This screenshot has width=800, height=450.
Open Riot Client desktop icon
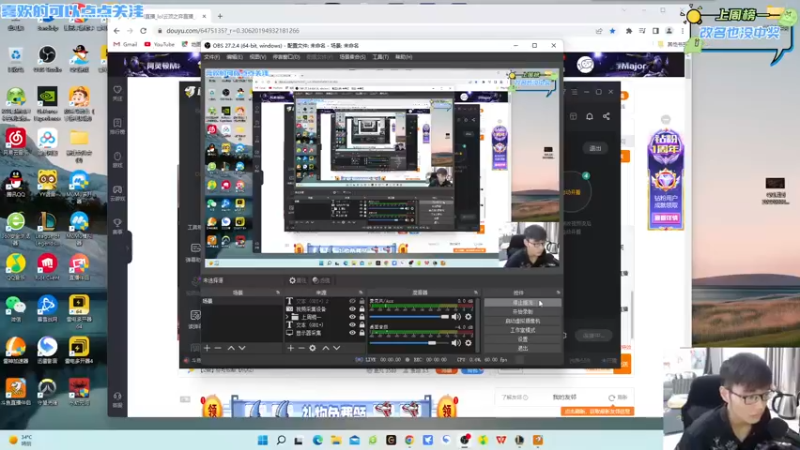pyautogui.click(x=47, y=267)
